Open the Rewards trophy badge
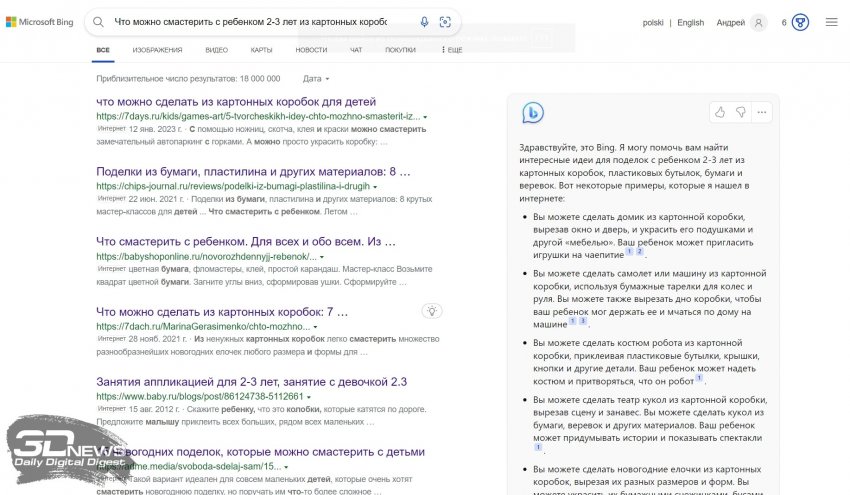The image size is (850, 495). [x=800, y=22]
